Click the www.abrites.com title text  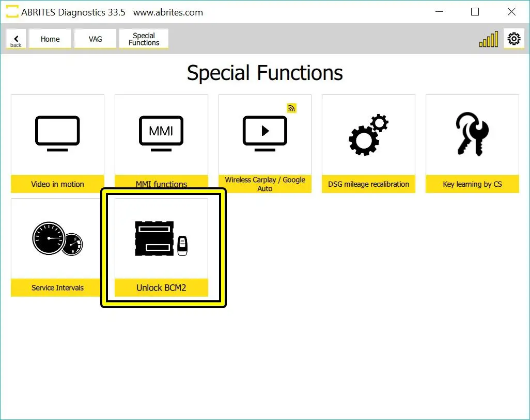(168, 12)
